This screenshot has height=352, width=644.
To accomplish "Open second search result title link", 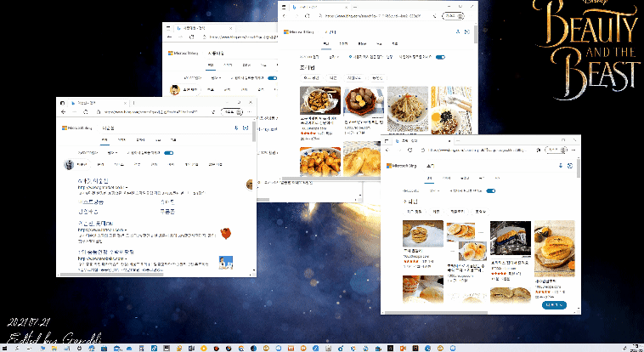I will coord(96,224).
